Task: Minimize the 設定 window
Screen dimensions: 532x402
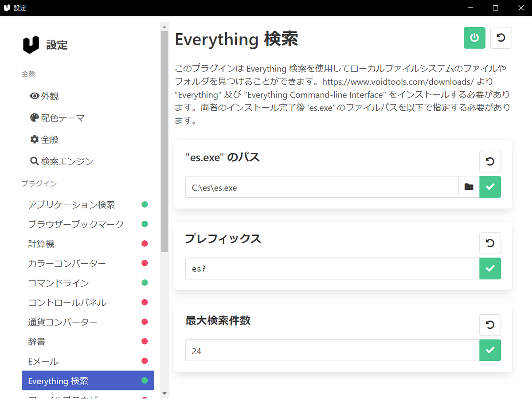Action: 470,8
